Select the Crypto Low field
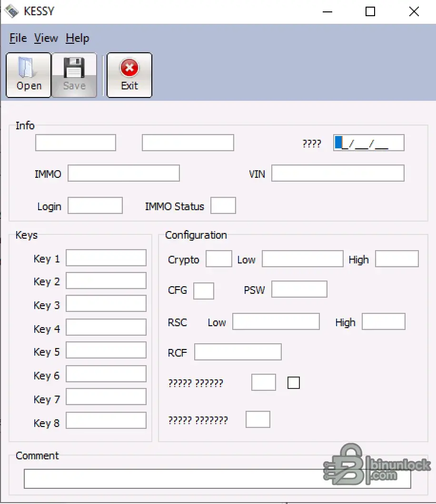Screen dimensions: 436x504 [302, 259]
